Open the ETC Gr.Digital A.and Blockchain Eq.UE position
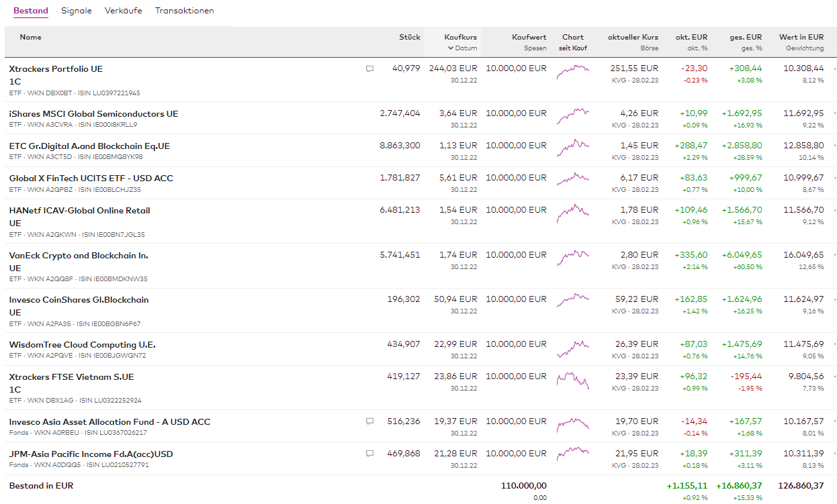 point(89,146)
